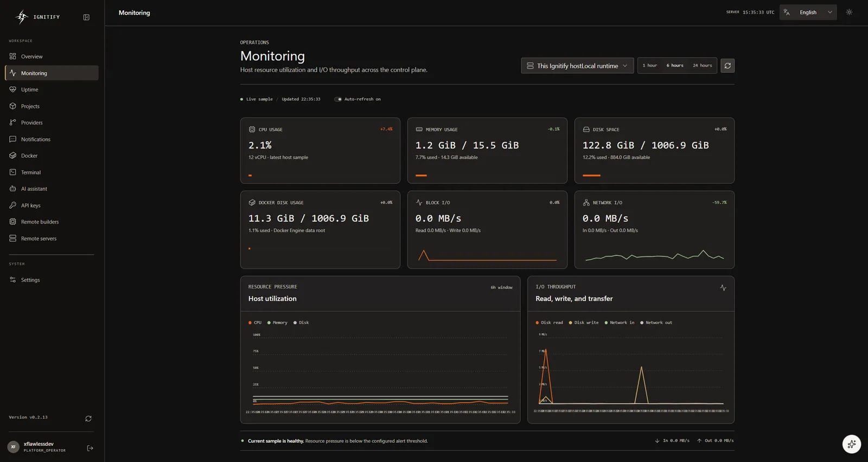Click the Settings sliders icon
The image size is (868, 462).
pos(13,280)
